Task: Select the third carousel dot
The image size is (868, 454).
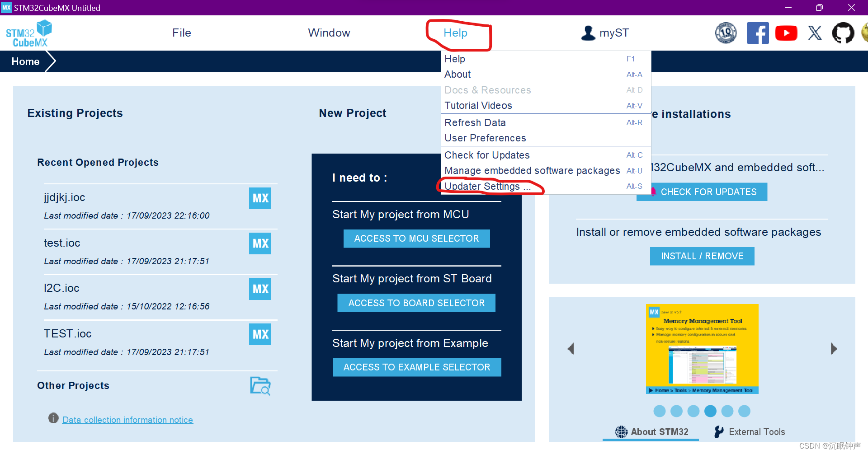Action: (x=693, y=411)
